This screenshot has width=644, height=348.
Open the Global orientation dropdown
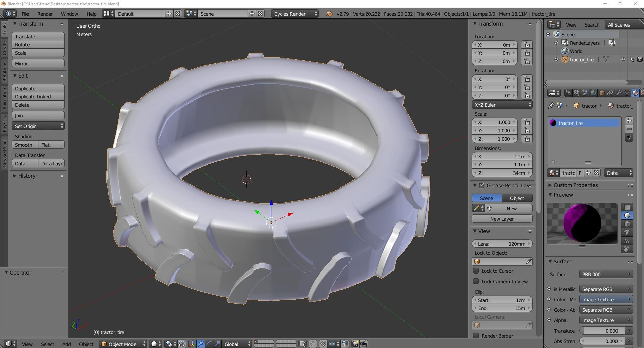point(237,344)
